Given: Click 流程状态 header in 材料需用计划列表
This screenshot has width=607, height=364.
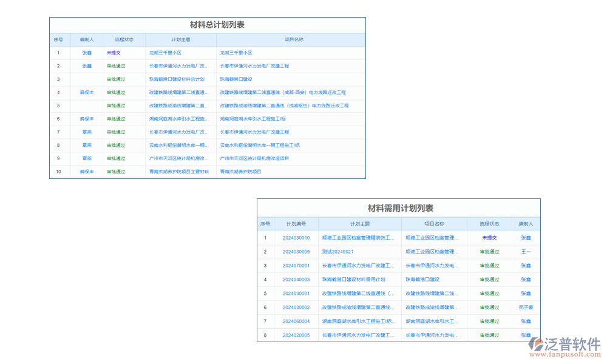Looking at the screenshot, I should click(489, 224).
